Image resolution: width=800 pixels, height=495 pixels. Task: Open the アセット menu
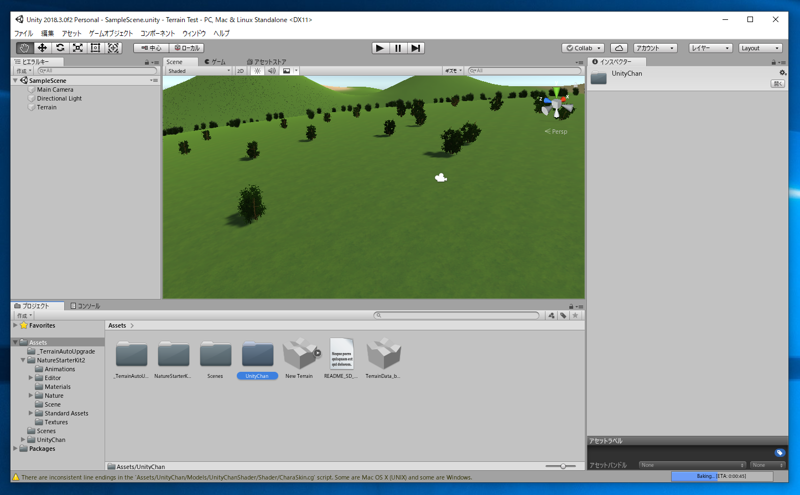point(71,33)
